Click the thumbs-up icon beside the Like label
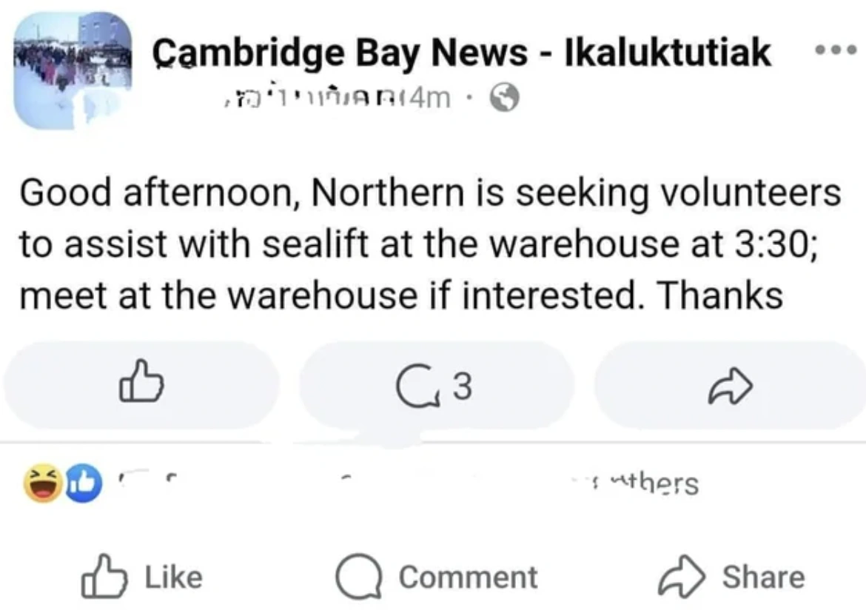This screenshot has width=866, height=616. [101, 577]
